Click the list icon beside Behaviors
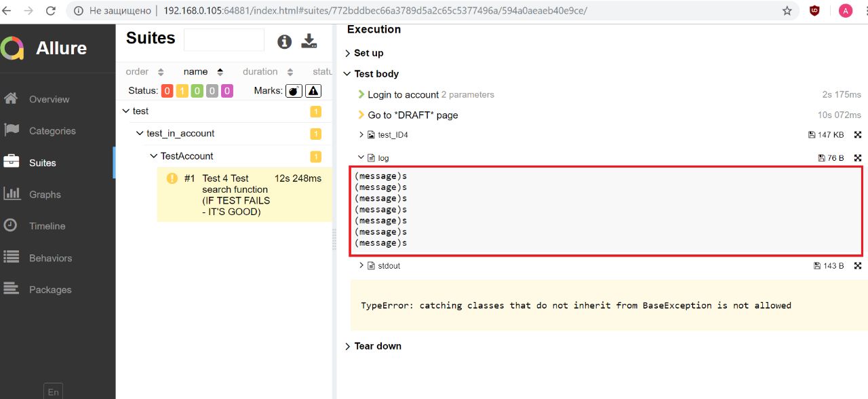The height and width of the screenshot is (399, 868). tap(11, 257)
